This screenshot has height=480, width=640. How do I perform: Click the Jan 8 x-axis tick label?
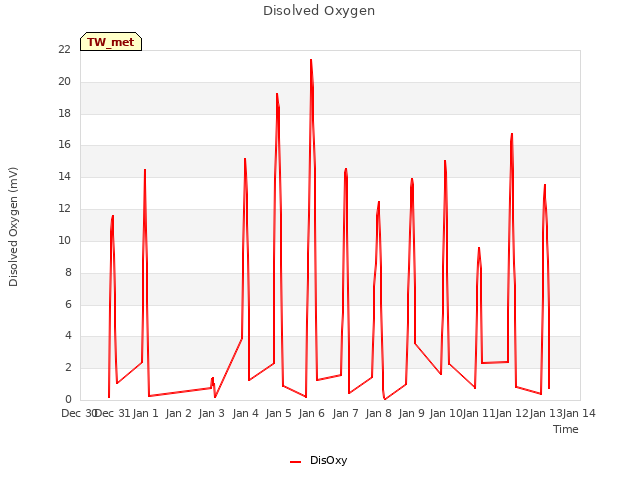coord(378,413)
